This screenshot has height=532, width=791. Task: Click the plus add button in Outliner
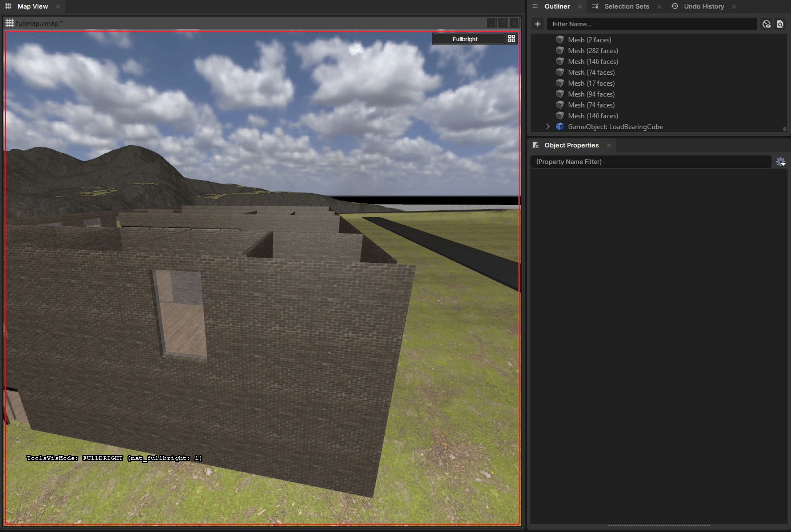point(537,24)
